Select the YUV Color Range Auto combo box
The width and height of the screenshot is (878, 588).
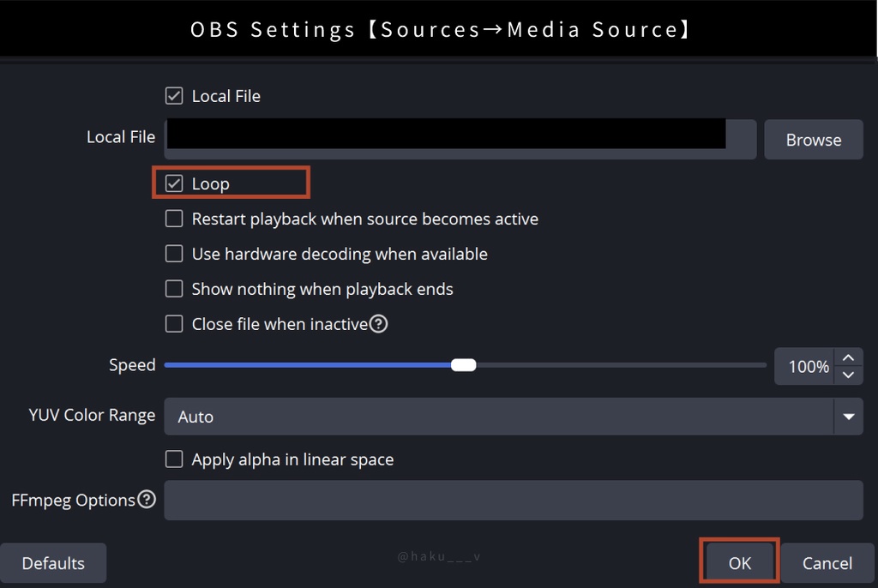[497, 417]
